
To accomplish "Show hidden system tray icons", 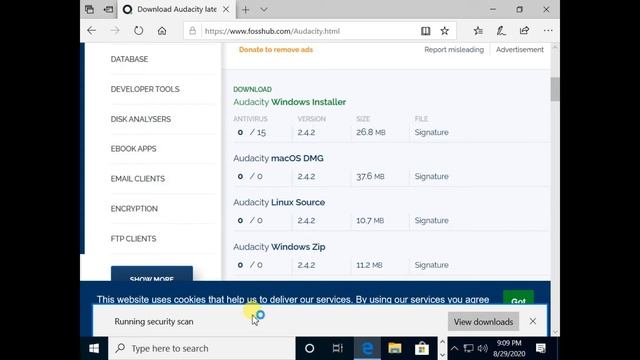I will 454,348.
